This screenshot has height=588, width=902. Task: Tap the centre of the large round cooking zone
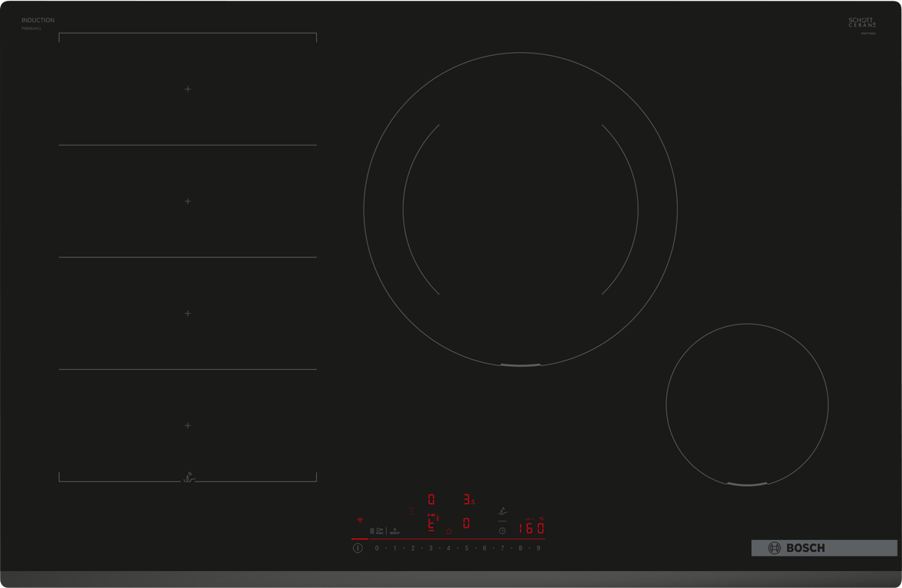pyautogui.click(x=521, y=210)
